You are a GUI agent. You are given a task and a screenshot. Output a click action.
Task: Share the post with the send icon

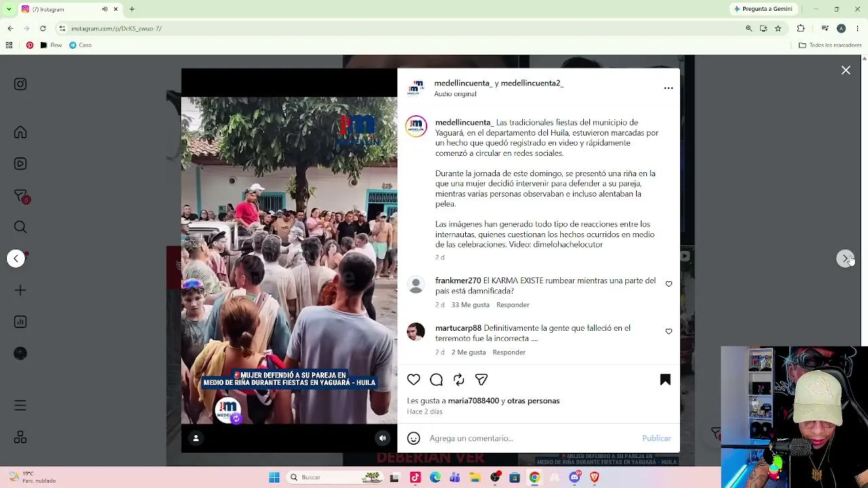coord(481,380)
